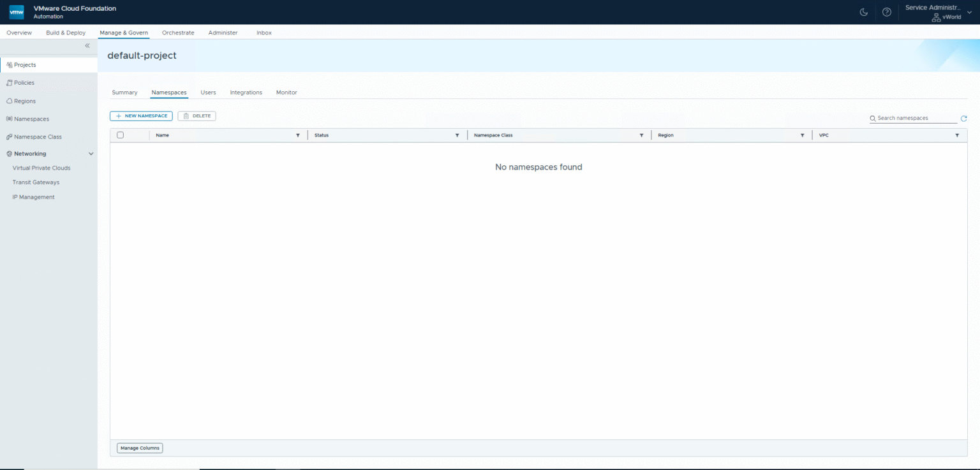Collapse the left sidebar with double chevron

pos(87,46)
